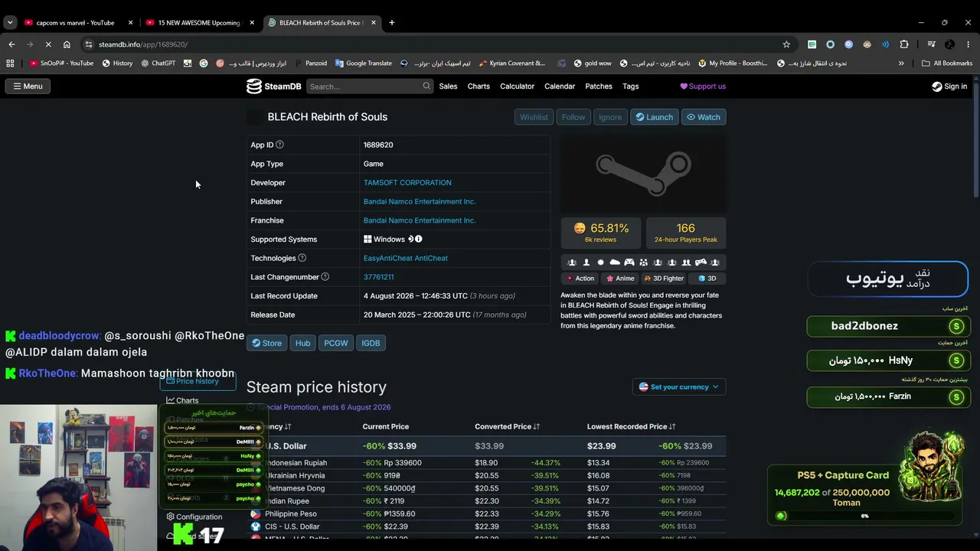Toggle the Wishlist button
This screenshot has height=551, width=980.
[x=534, y=117]
